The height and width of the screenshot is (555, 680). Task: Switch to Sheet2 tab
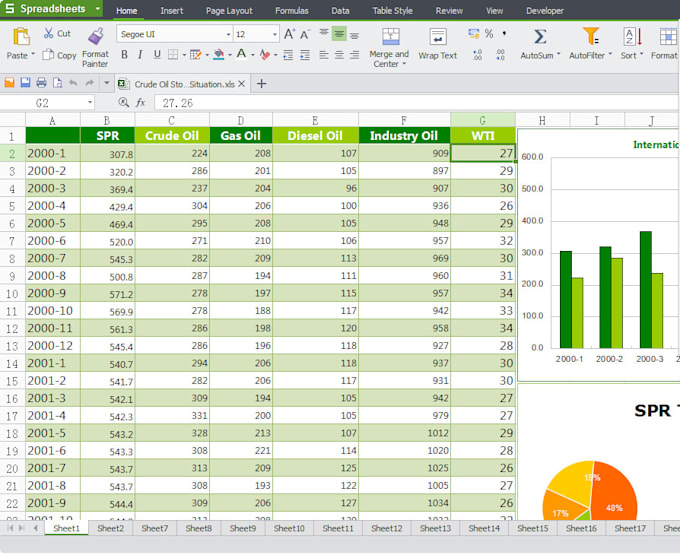click(x=110, y=528)
